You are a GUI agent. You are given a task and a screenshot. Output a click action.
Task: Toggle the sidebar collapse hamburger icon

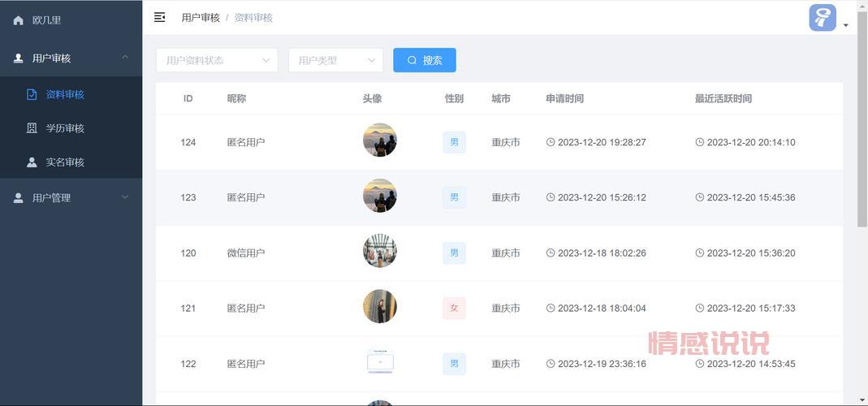coord(159,18)
